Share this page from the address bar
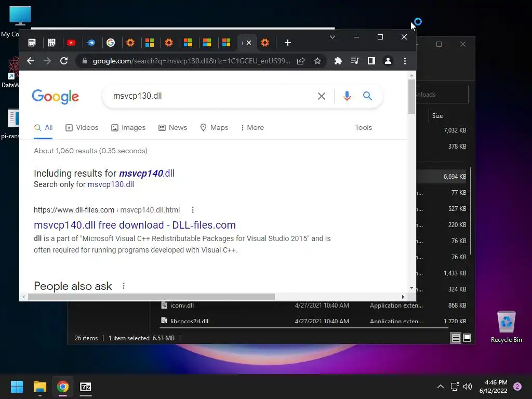The image size is (532, 399). (x=301, y=61)
